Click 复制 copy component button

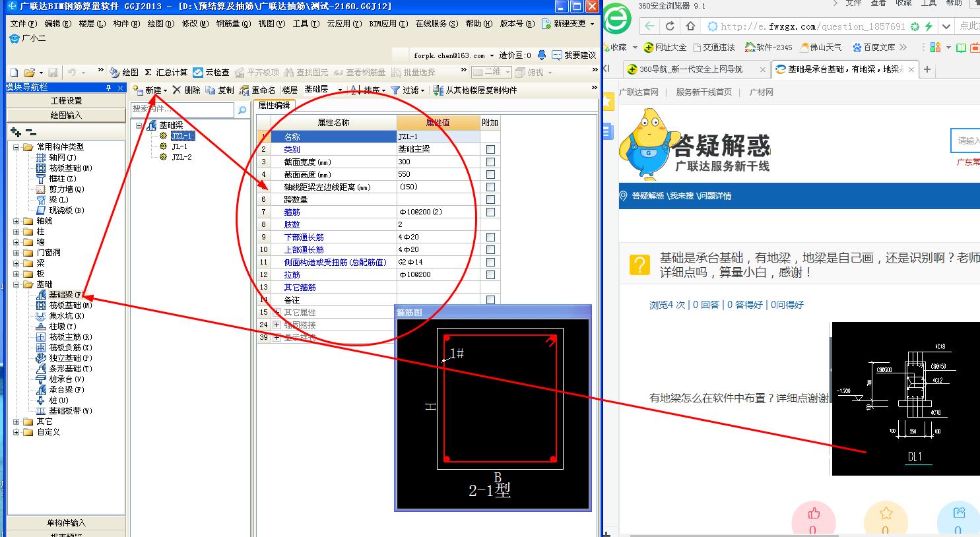coord(220,90)
